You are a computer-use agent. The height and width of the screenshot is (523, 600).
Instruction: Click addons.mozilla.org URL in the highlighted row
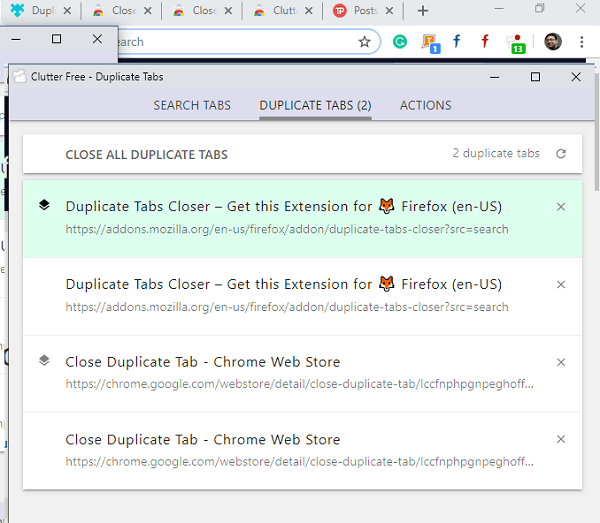tap(287, 229)
